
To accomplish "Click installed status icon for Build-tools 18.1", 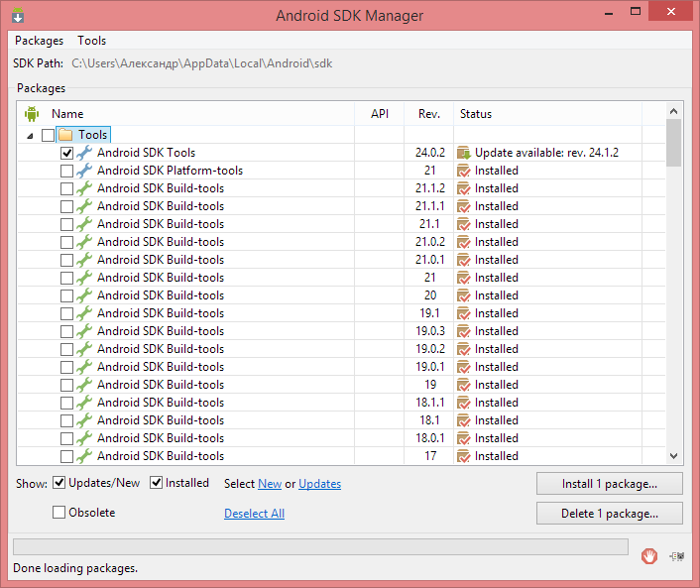I will (464, 420).
